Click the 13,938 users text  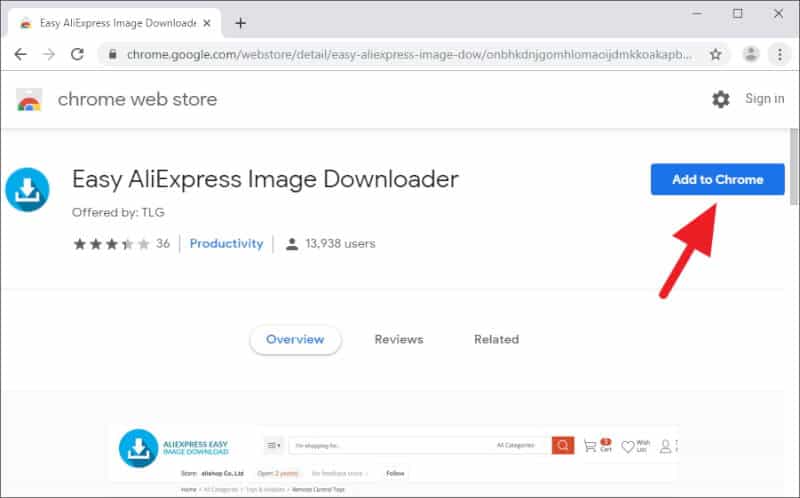[x=340, y=243]
